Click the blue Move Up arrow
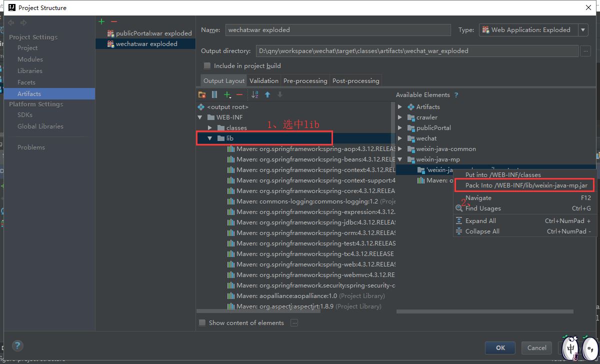Image resolution: width=600 pixels, height=364 pixels. coord(267,94)
